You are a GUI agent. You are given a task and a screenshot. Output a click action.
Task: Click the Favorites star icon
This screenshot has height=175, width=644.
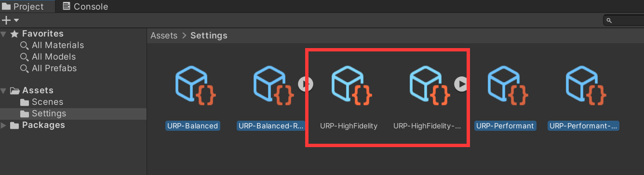point(14,34)
